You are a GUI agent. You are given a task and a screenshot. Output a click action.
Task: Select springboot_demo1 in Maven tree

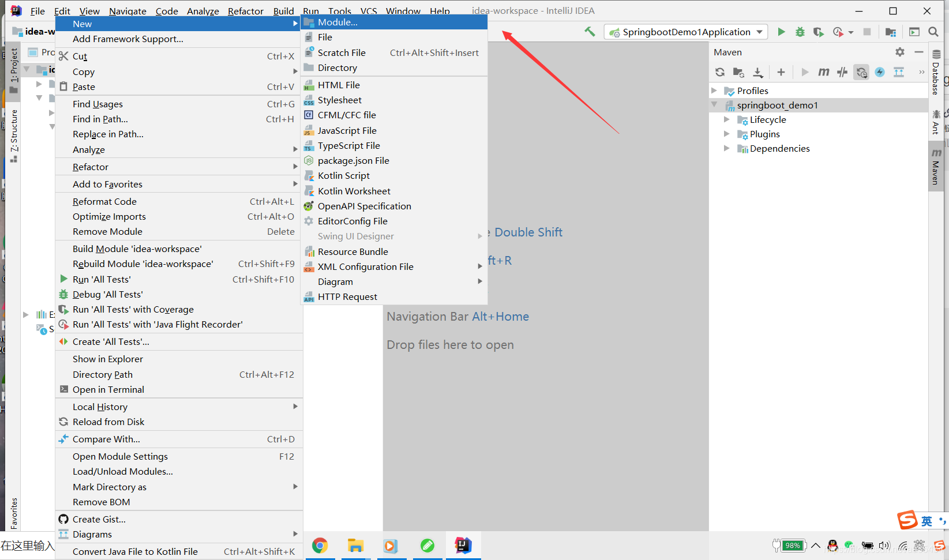(x=777, y=105)
